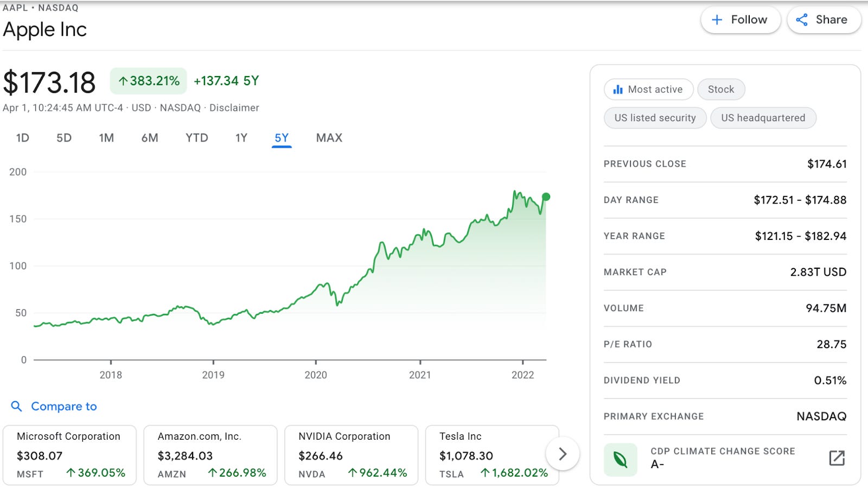This screenshot has height=494, width=868.
Task: Click the green dot at the chart's end
Action: pyautogui.click(x=546, y=197)
